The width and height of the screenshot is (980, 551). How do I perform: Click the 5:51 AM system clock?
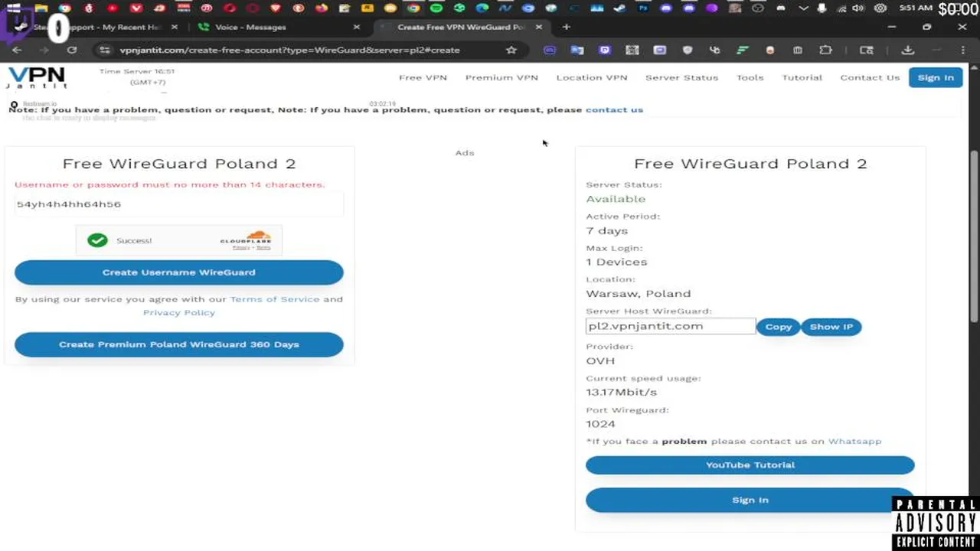pyautogui.click(x=916, y=8)
